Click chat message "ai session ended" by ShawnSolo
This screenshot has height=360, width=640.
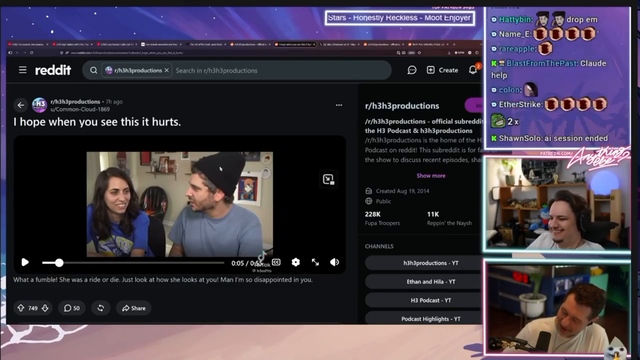(x=576, y=138)
